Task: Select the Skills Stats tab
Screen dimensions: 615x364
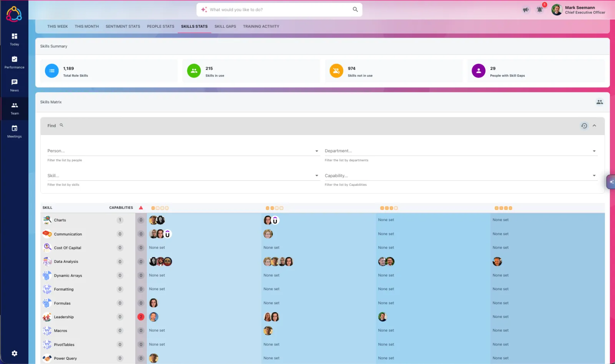Action: tap(194, 27)
